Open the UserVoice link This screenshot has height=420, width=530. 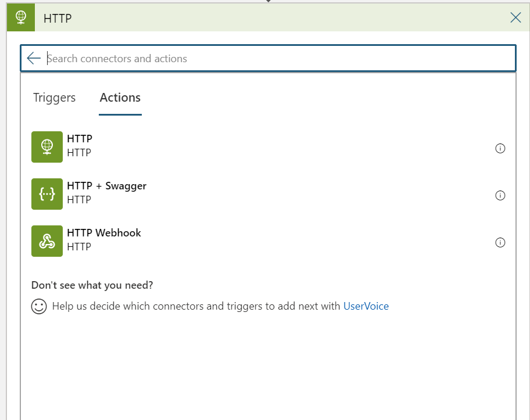366,306
